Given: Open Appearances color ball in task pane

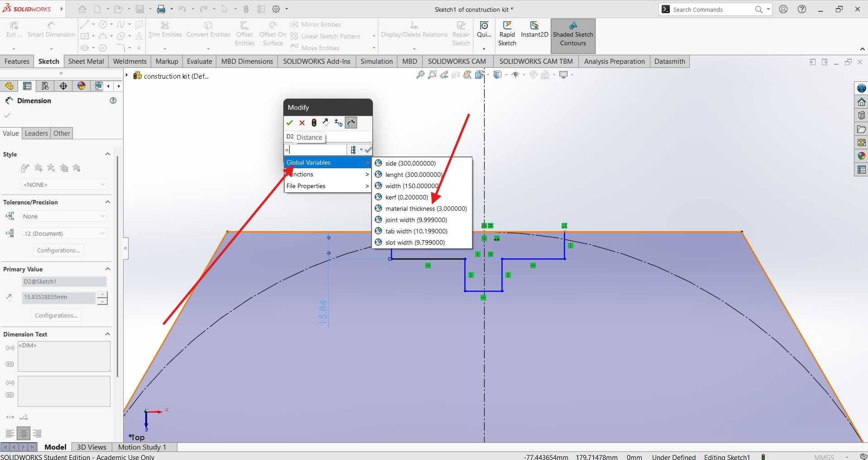Looking at the screenshot, I should click(861, 156).
